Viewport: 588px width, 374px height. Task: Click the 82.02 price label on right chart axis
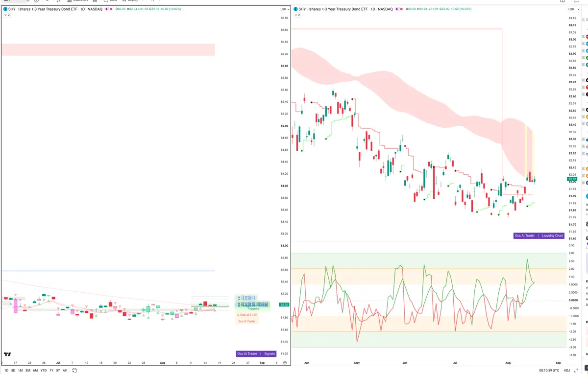(x=572, y=180)
